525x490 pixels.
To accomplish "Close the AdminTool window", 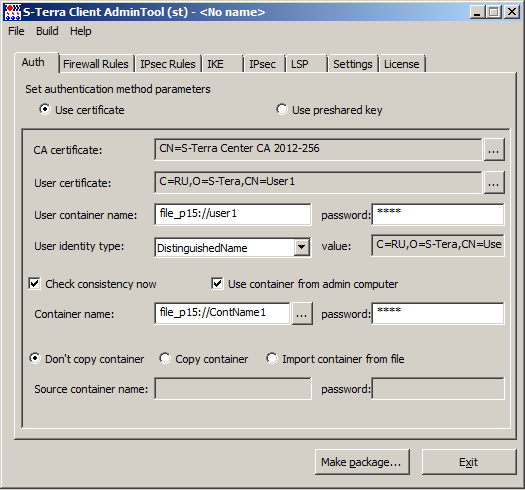I will (x=512, y=12).
